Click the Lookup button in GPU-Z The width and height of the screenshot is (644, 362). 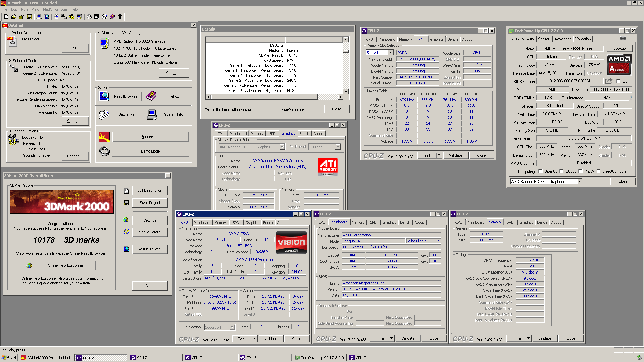pos(619,48)
